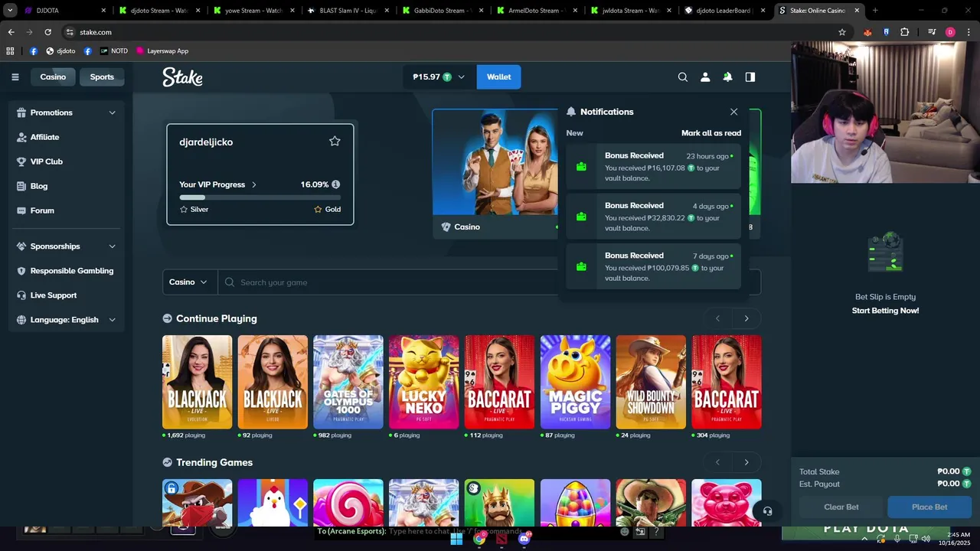Open Your VIP Progress details
Image resolution: width=980 pixels, height=551 pixels.
pos(218,184)
